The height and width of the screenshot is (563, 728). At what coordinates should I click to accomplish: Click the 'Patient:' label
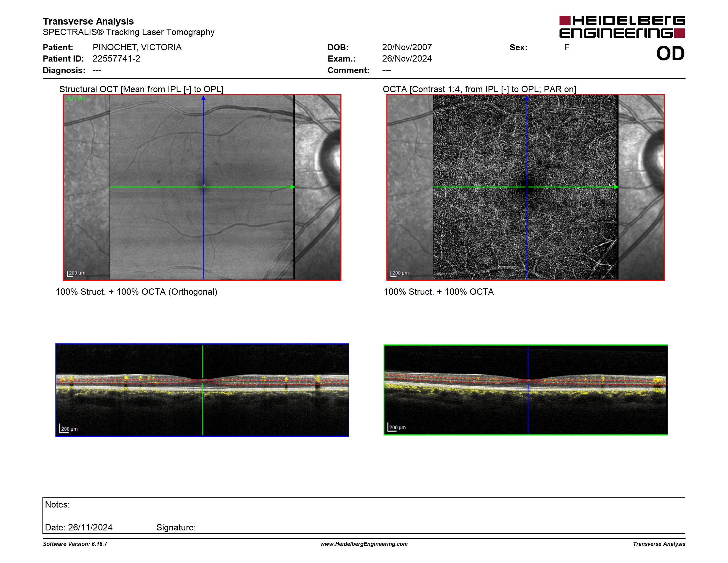tap(58, 47)
